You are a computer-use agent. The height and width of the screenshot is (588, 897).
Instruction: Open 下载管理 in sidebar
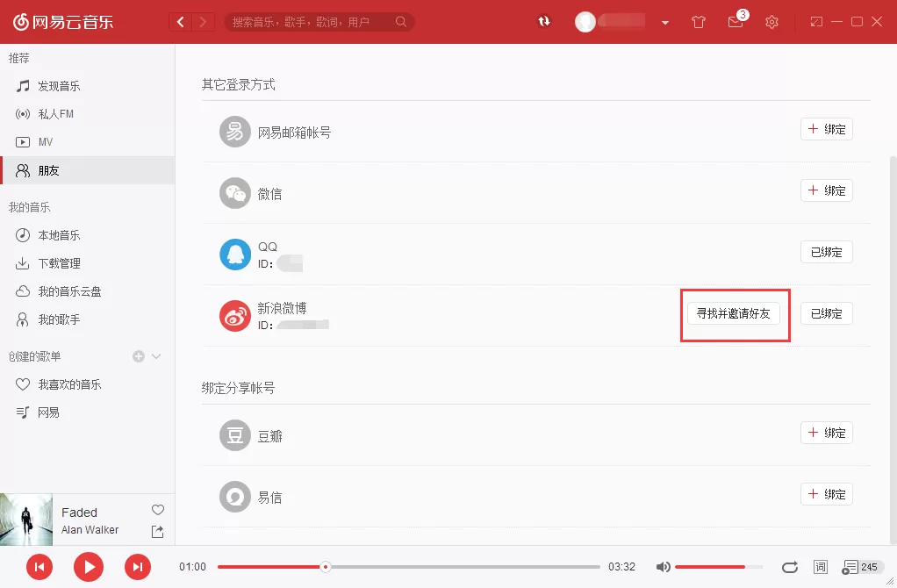pyautogui.click(x=88, y=263)
